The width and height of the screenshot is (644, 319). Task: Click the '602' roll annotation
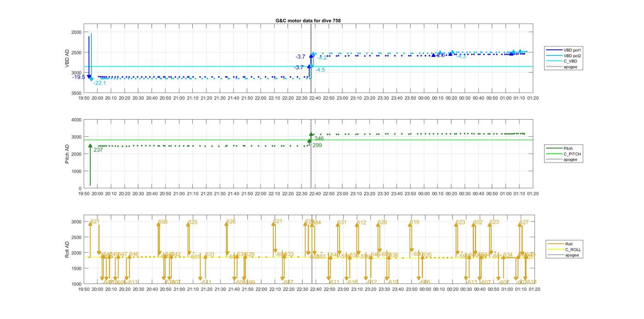tap(478, 222)
